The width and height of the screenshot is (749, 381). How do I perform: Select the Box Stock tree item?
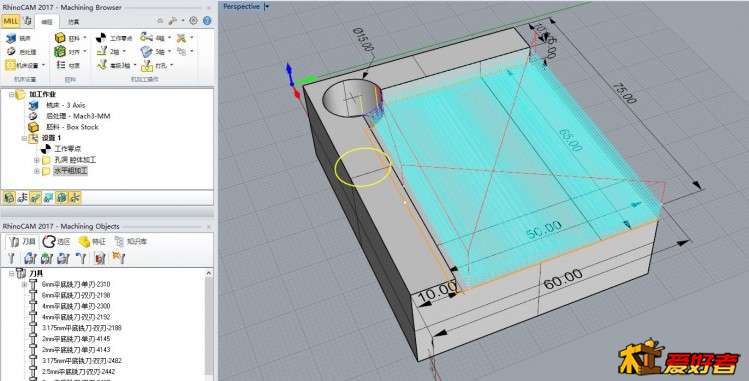coord(72,127)
